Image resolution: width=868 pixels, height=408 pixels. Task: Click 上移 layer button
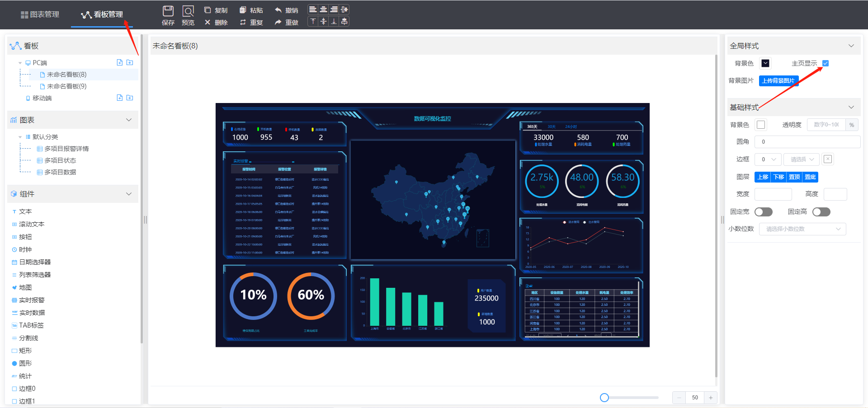(x=763, y=177)
